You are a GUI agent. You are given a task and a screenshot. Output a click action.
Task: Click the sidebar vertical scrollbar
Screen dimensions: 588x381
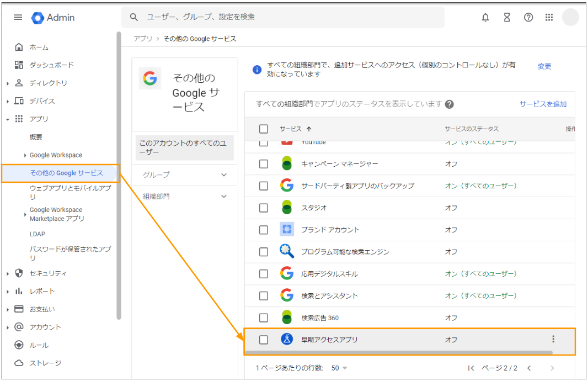coord(119,176)
